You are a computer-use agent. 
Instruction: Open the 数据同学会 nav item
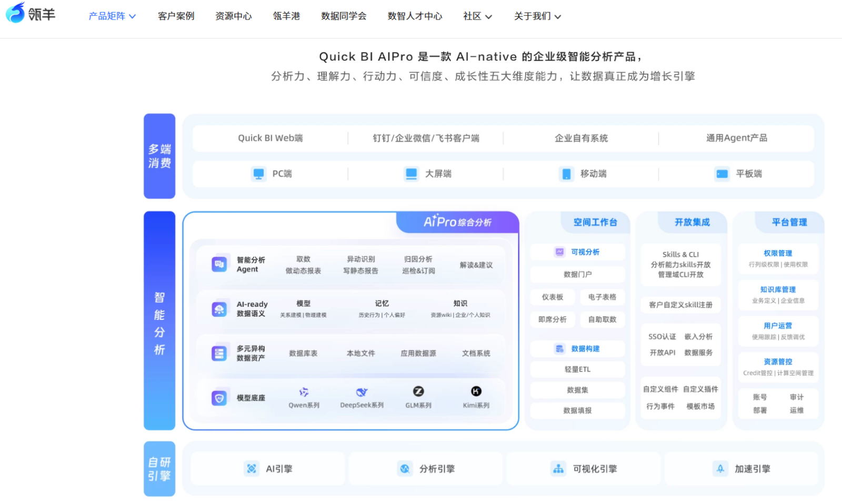tap(344, 16)
